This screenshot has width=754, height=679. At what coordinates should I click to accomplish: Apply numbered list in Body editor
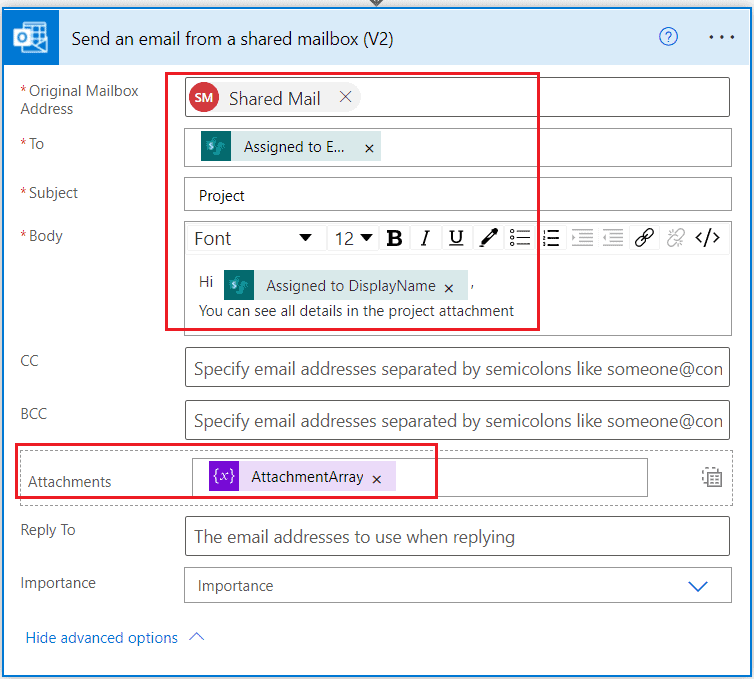551,238
